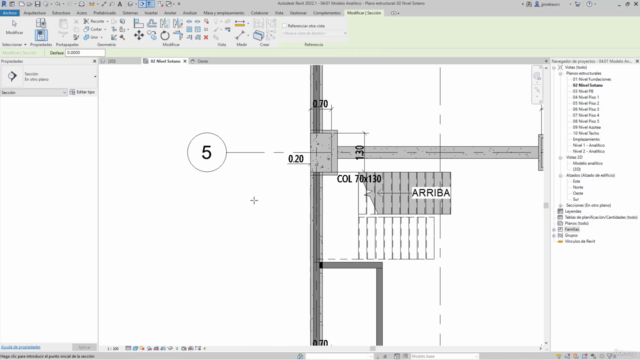640x360 pixels.
Task: Open the Ayuda de propiedades link
Action: 20,347
